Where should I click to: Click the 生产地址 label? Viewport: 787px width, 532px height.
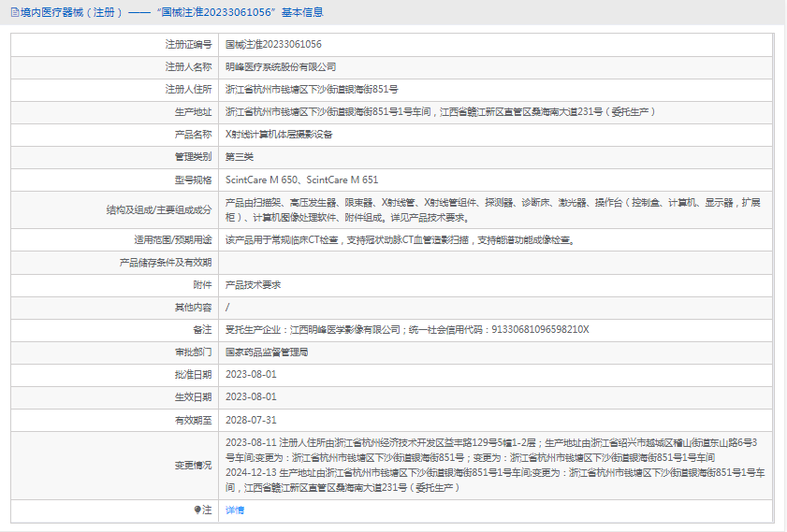click(x=193, y=112)
